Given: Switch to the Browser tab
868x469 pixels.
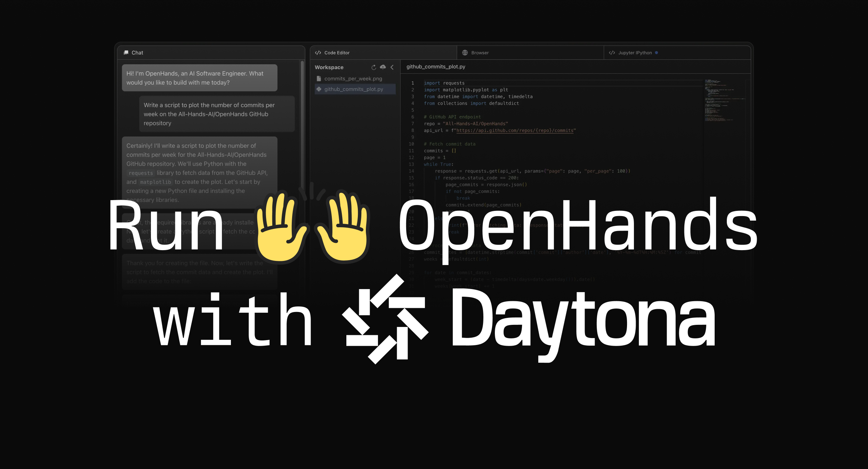Looking at the screenshot, I should pos(530,53).
